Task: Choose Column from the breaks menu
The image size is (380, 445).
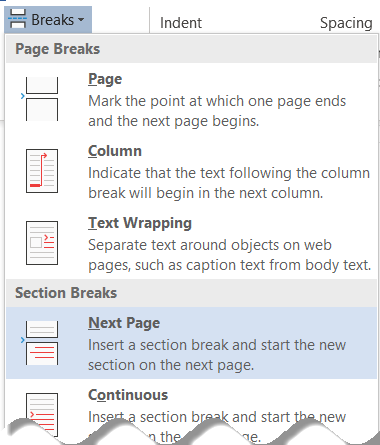Action: coord(115,151)
